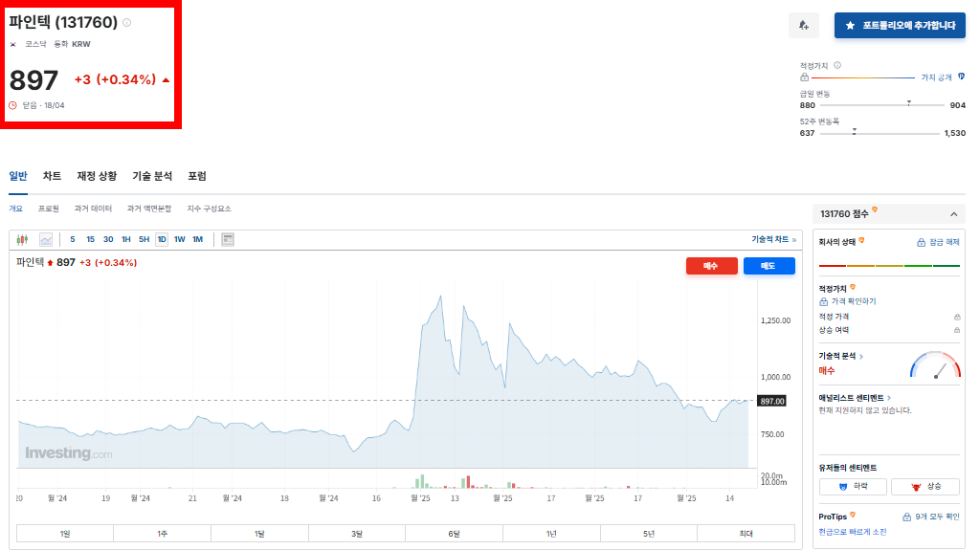Click the 금일 변동 range slider marker
Viewport: 980px width, 550px height.
click(x=909, y=102)
